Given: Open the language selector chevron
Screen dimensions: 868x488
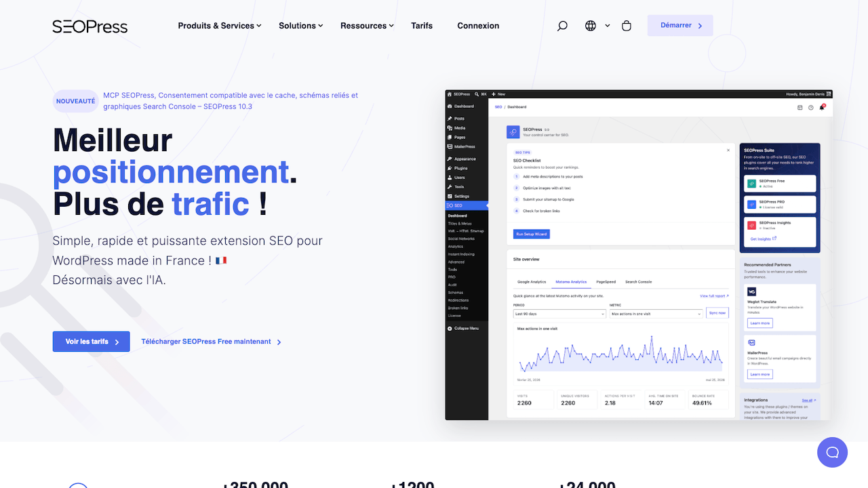Looking at the screenshot, I should [608, 26].
